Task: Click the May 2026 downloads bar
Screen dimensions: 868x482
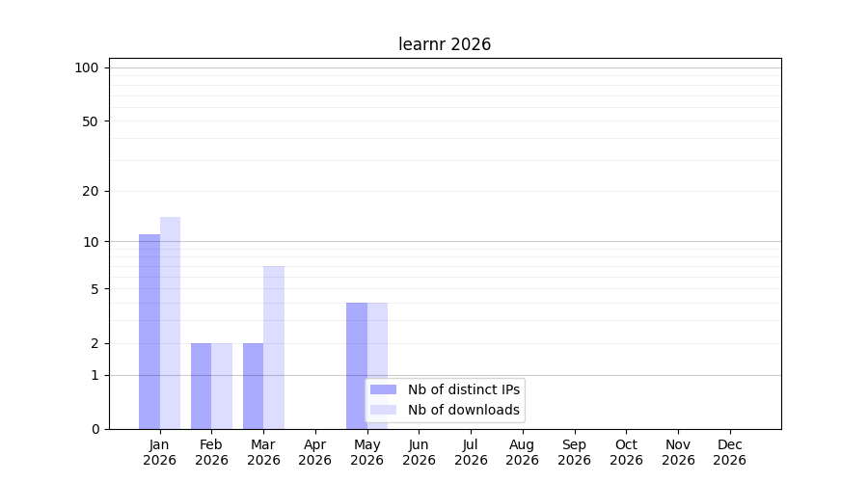Action: tap(377, 365)
